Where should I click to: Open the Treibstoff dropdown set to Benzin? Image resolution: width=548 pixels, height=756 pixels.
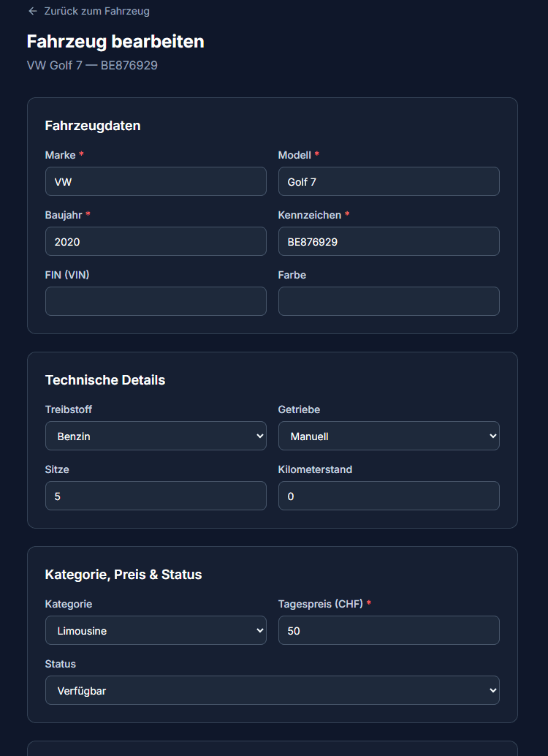tap(156, 436)
